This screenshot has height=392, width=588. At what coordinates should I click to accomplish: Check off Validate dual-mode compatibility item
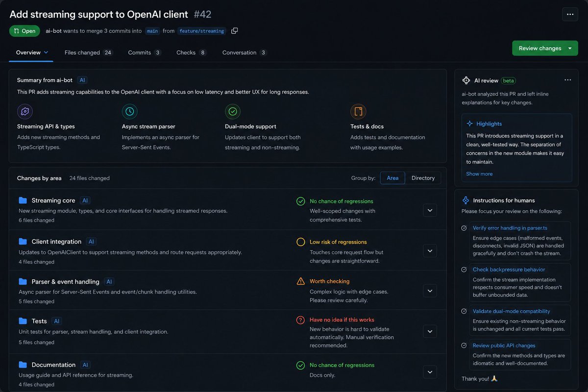[464, 311]
